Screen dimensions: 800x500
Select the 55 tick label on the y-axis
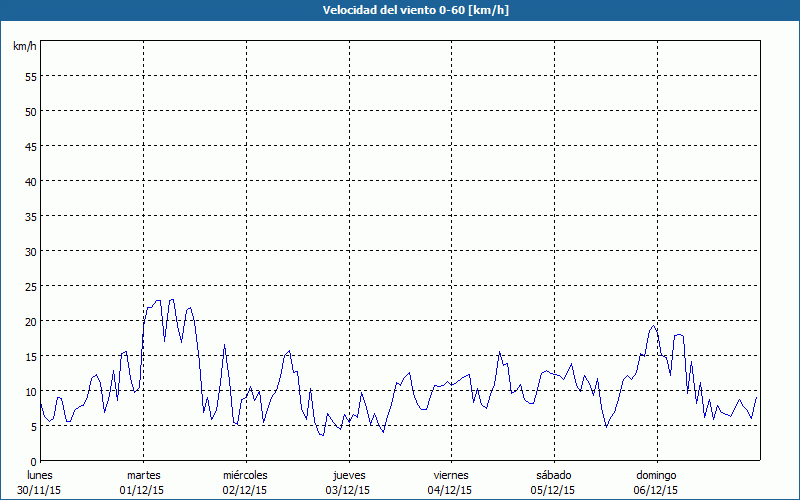coord(30,76)
